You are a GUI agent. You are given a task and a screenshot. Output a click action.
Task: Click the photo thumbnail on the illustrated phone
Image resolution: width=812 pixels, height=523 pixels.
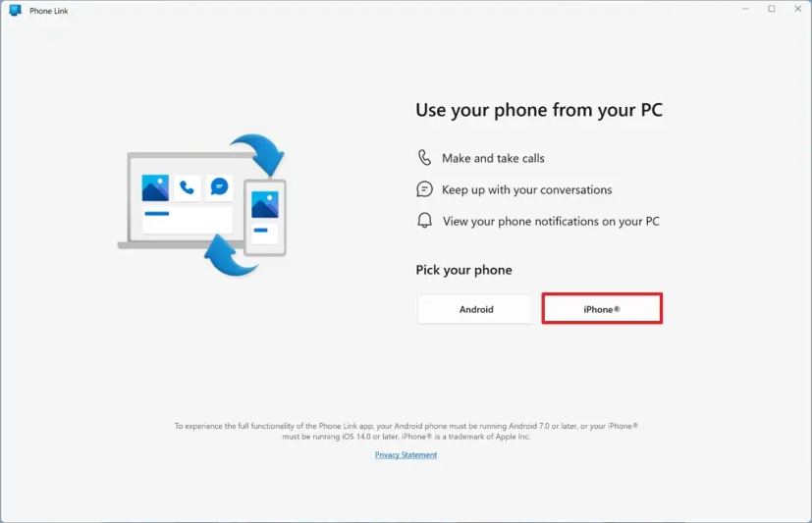265,205
